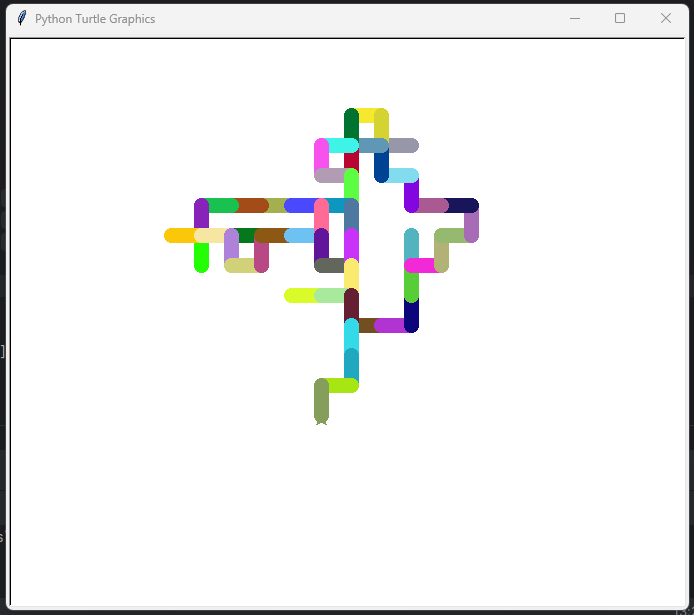The height and width of the screenshot is (615, 694).
Task: Click the lime green segment near the bottom
Action: [x=341, y=385]
